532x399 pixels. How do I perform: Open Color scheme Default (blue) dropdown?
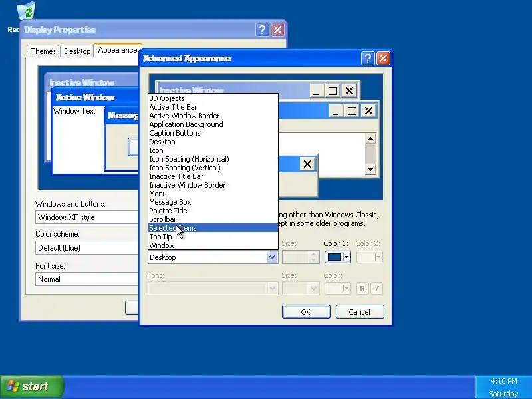pyautogui.click(x=87, y=248)
